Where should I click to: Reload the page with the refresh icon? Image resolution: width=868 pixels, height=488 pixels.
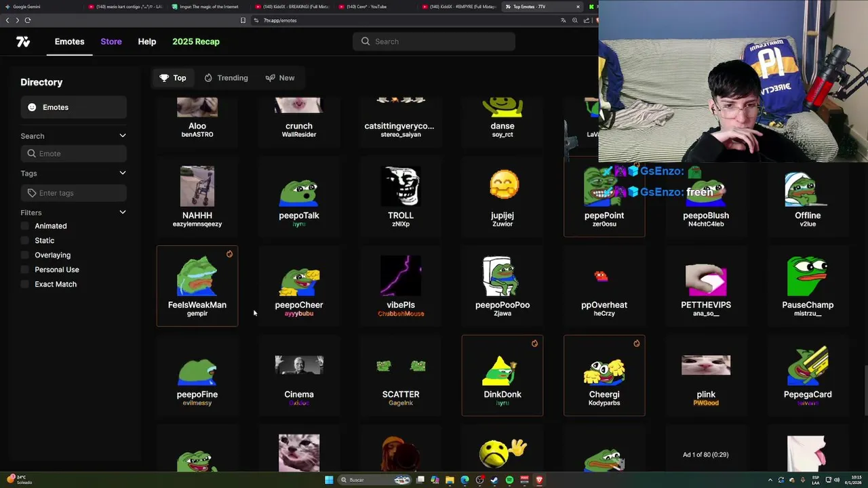pos(28,20)
